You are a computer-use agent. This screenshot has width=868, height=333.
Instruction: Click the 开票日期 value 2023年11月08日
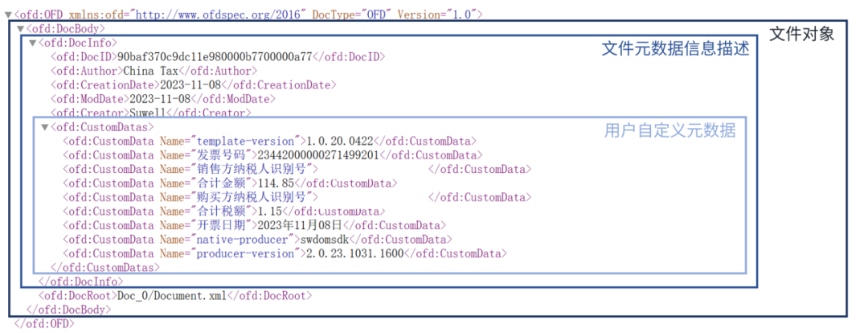point(298,225)
